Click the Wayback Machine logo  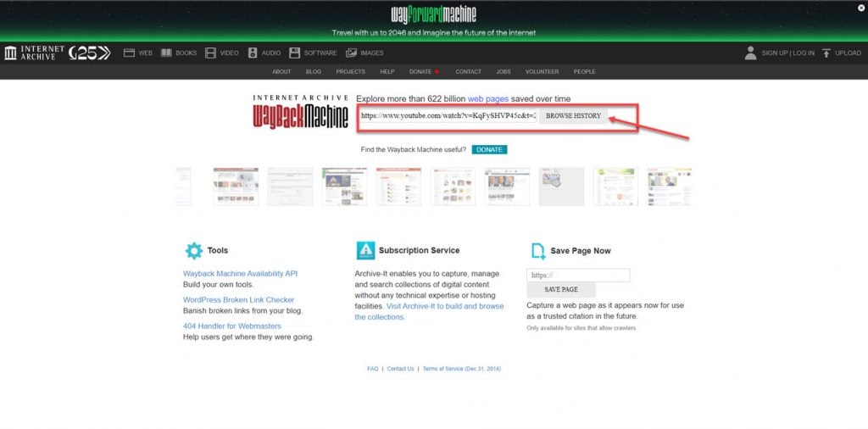301,113
